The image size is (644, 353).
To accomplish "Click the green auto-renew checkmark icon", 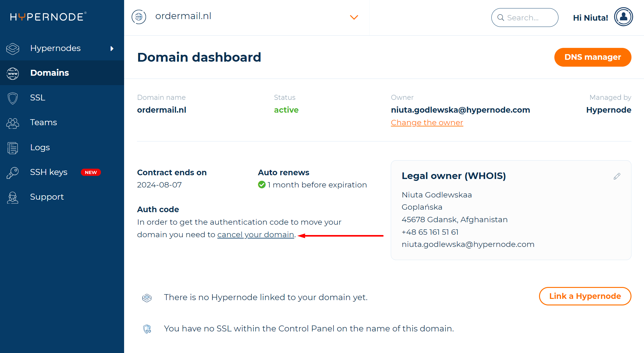I will pos(262,185).
